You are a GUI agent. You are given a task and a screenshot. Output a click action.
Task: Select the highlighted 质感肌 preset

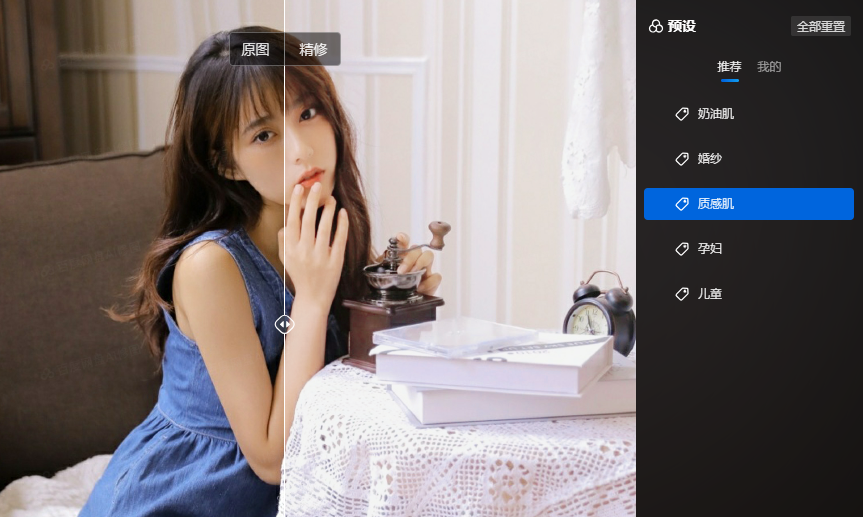(x=749, y=204)
